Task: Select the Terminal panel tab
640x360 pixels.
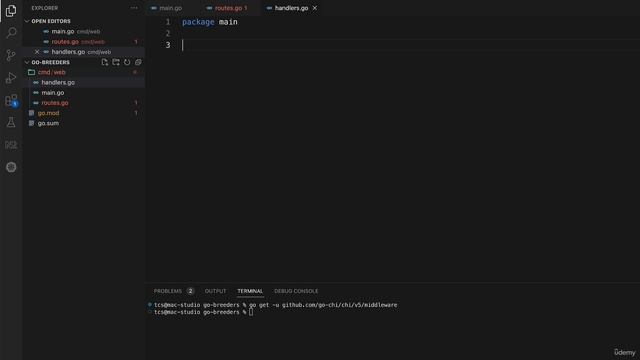Action: [250, 291]
